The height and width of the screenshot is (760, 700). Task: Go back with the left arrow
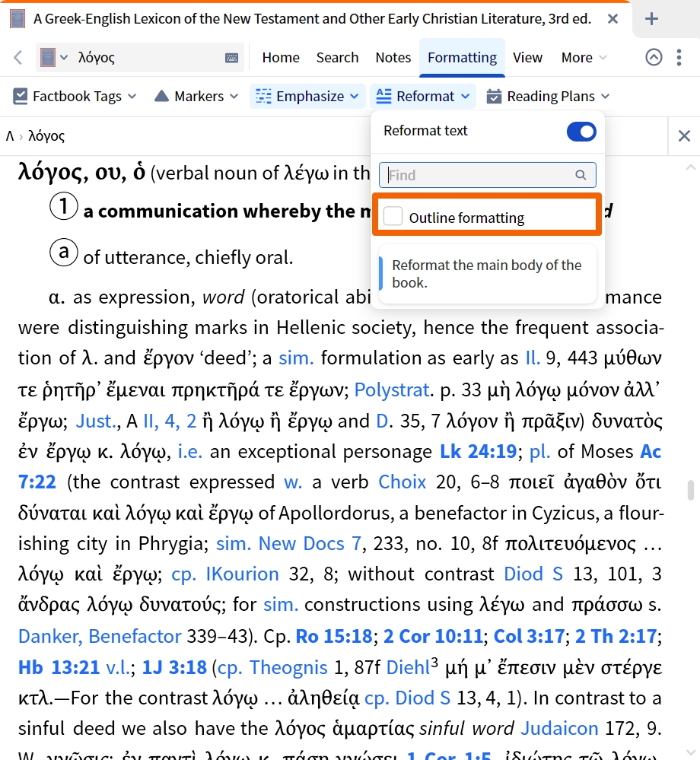pyautogui.click(x=18, y=57)
